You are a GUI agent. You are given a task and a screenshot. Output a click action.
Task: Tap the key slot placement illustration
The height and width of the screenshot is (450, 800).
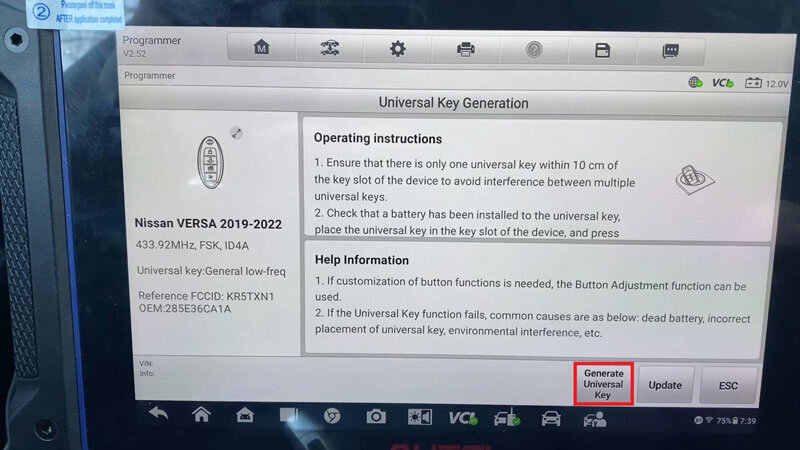click(694, 180)
